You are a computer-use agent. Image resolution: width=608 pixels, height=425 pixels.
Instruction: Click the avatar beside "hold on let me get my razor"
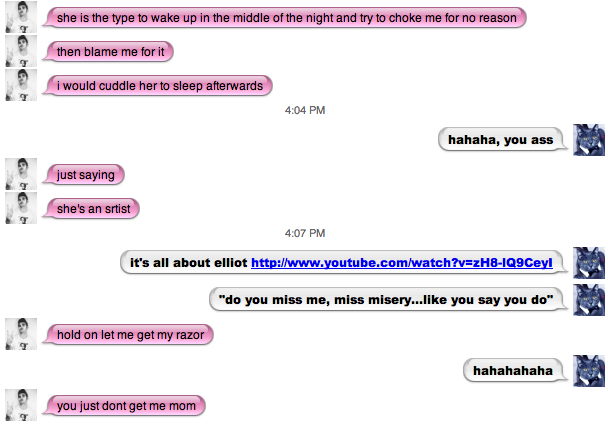point(21,335)
